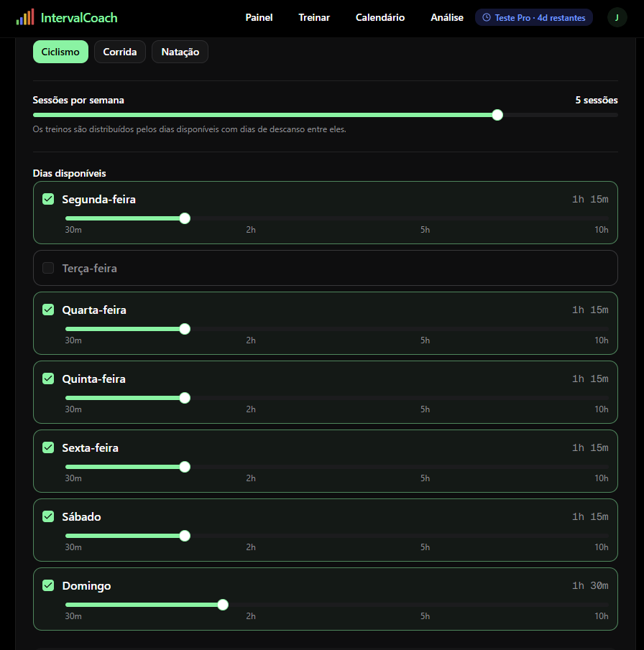Viewport: 644px width, 650px height.
Task: Click the clock icon in Teste Pro badge
Action: (x=487, y=17)
